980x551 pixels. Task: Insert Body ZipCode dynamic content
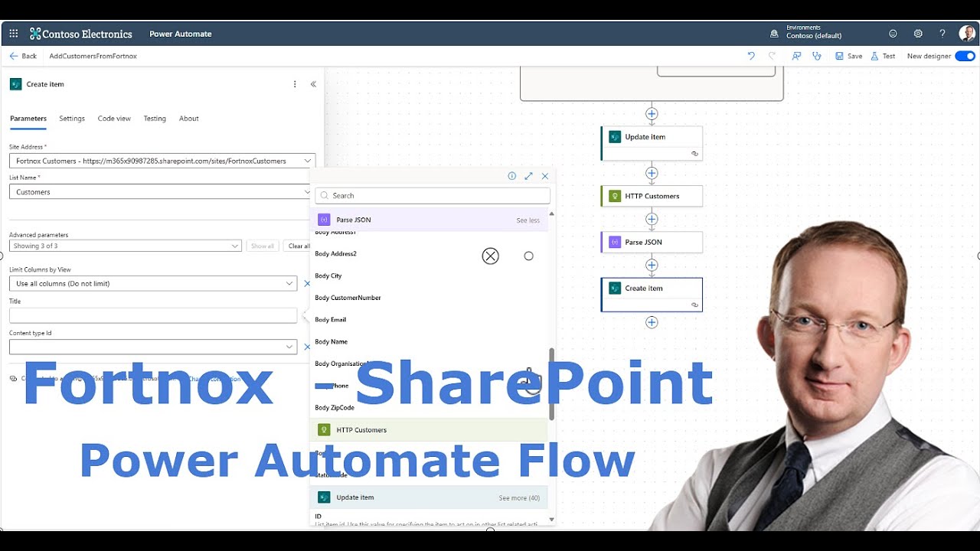(335, 408)
